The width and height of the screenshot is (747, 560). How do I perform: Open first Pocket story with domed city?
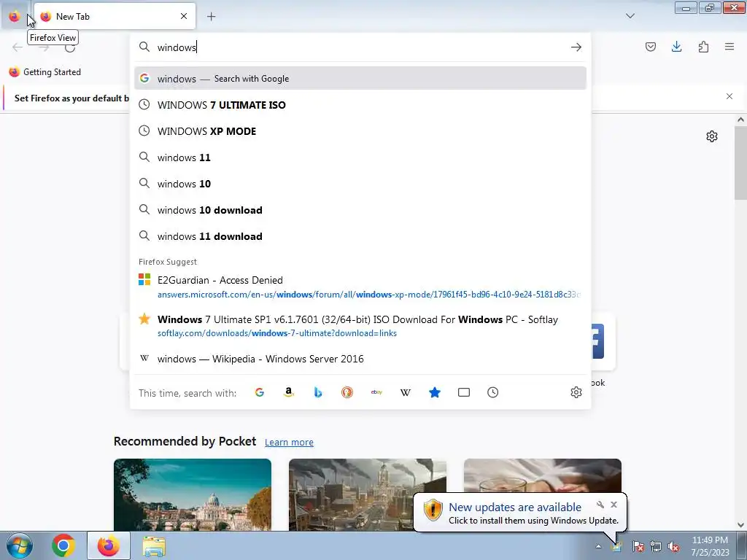[193, 495]
